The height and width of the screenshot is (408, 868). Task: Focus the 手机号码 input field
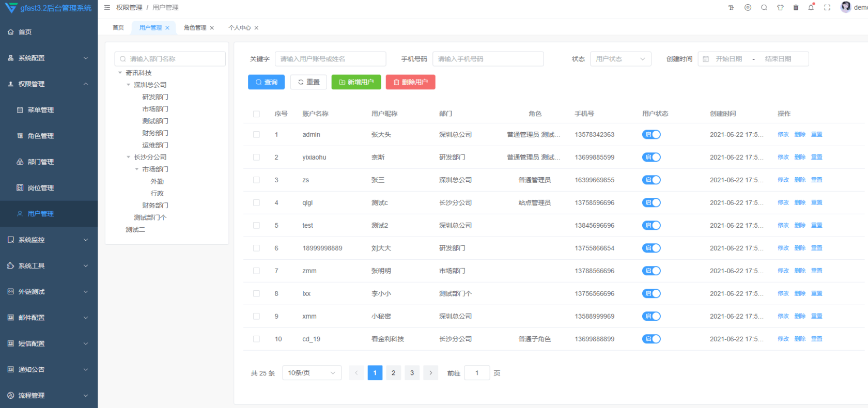(488, 59)
